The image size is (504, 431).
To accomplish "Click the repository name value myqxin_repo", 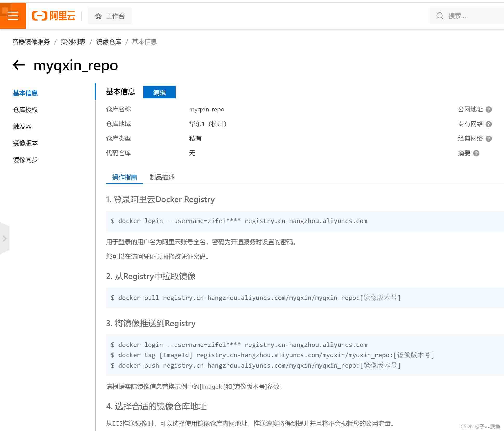I will click(207, 109).
